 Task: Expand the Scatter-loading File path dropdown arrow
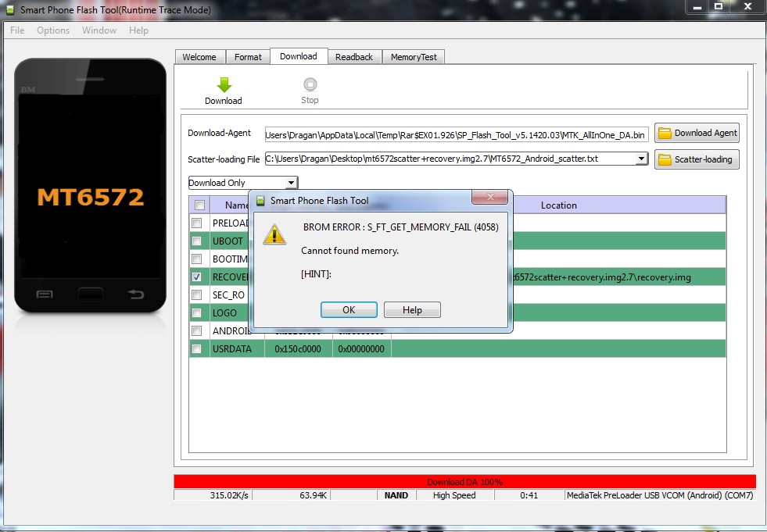tap(641, 159)
